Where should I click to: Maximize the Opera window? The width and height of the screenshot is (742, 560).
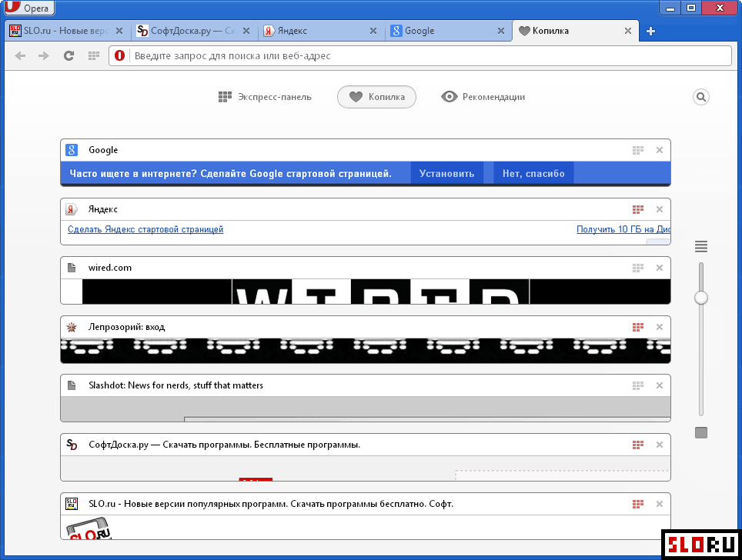[x=691, y=8]
